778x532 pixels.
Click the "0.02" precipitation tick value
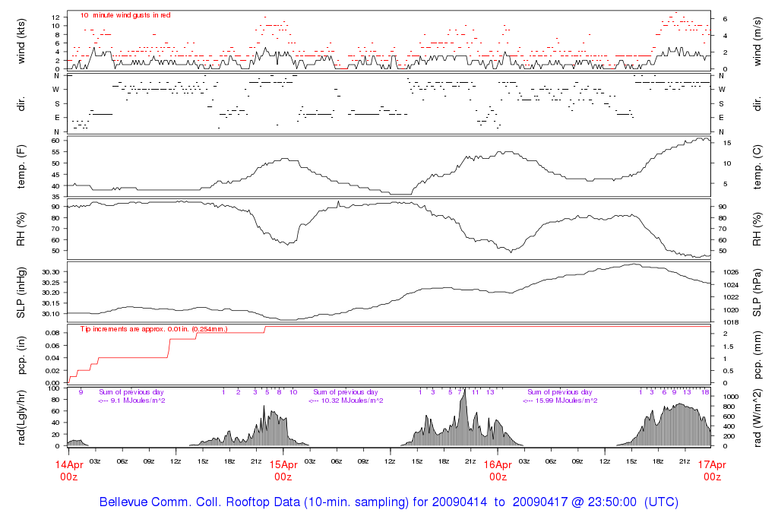click(x=52, y=371)
